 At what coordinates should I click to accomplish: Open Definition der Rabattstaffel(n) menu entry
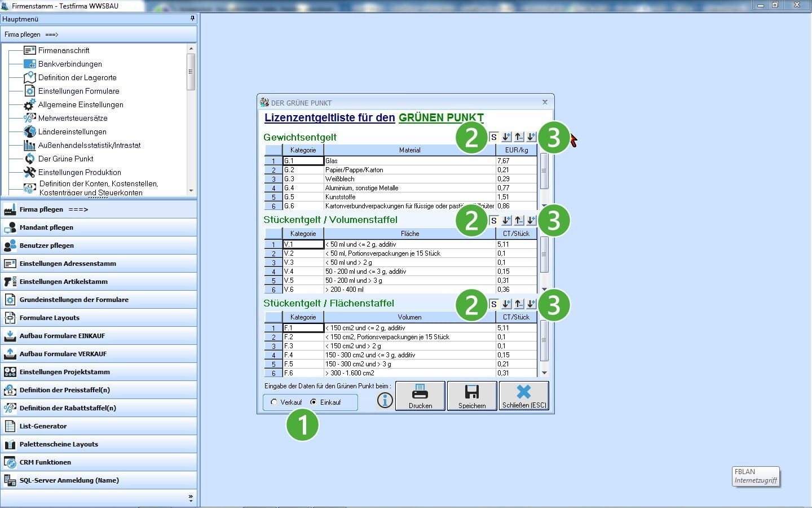coord(99,408)
